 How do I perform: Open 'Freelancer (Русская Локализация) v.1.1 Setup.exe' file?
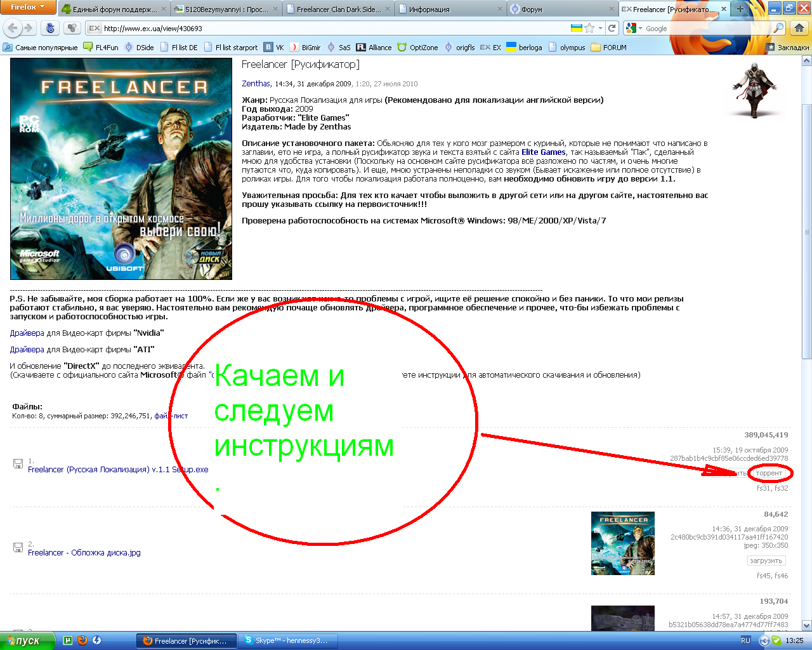point(118,469)
